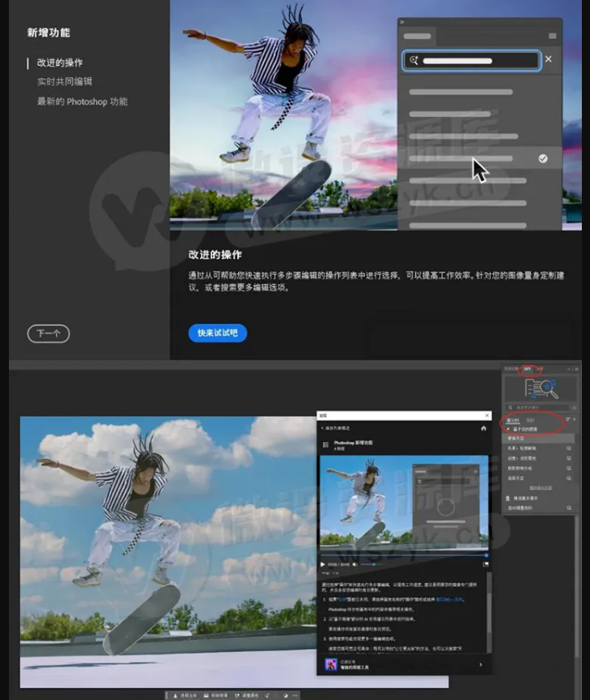Click the search field in the Actions panel
This screenshot has height=700, width=590.
click(x=538, y=407)
